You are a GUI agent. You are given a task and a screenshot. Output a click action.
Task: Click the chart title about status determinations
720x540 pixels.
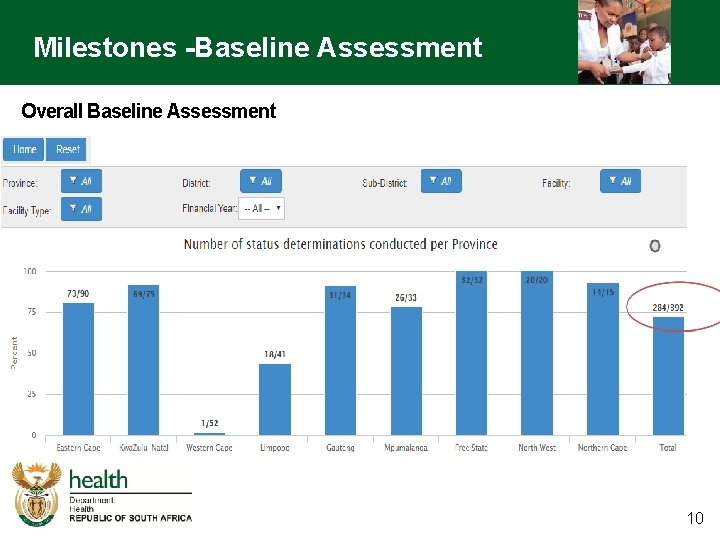pos(341,244)
